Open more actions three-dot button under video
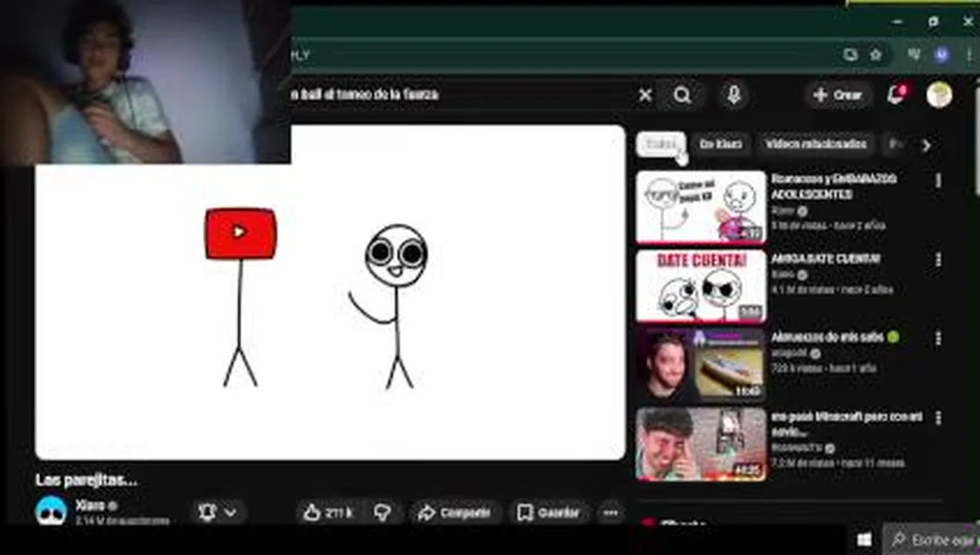Screen dimensions: 980x555 [x=611, y=513]
